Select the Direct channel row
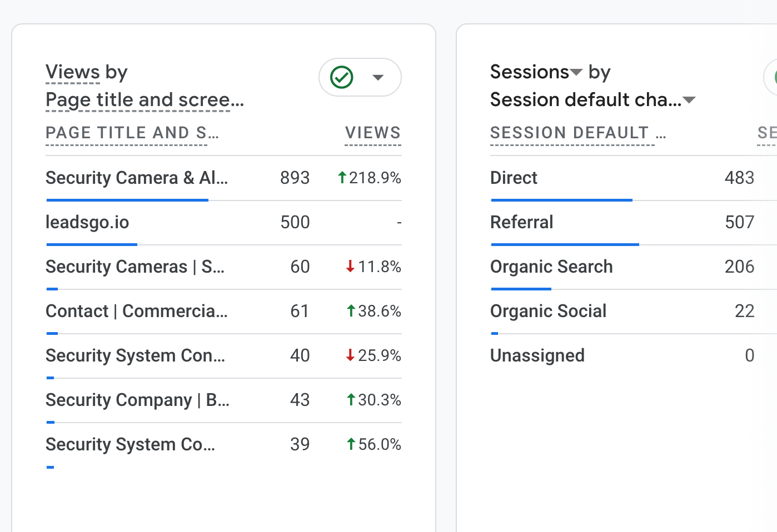Image resolution: width=777 pixels, height=532 pixels. [514, 178]
